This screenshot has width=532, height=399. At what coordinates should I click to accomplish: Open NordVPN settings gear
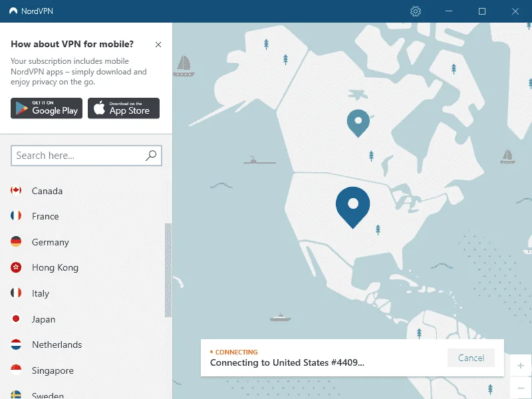(415, 11)
